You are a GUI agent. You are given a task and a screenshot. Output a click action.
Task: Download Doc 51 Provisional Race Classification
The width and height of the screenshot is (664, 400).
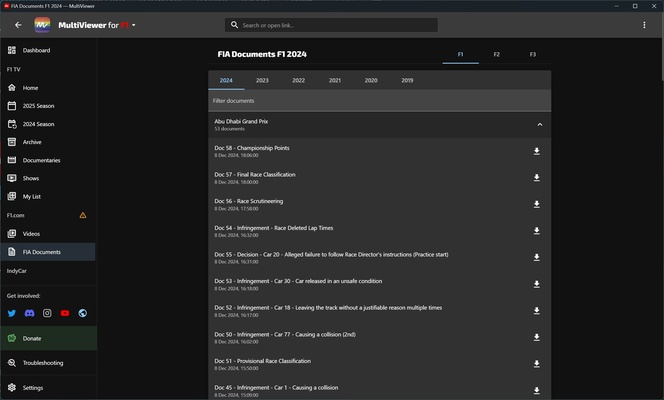pyautogui.click(x=537, y=364)
